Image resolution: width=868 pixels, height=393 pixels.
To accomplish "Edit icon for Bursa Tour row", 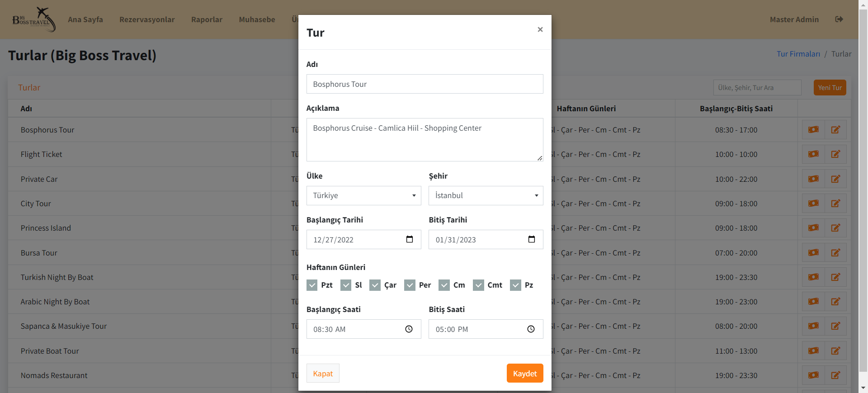I will (x=835, y=253).
